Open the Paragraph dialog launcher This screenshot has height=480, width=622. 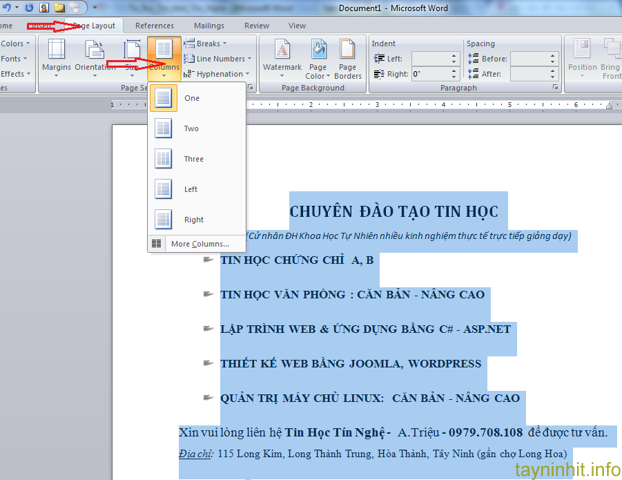[x=555, y=88]
